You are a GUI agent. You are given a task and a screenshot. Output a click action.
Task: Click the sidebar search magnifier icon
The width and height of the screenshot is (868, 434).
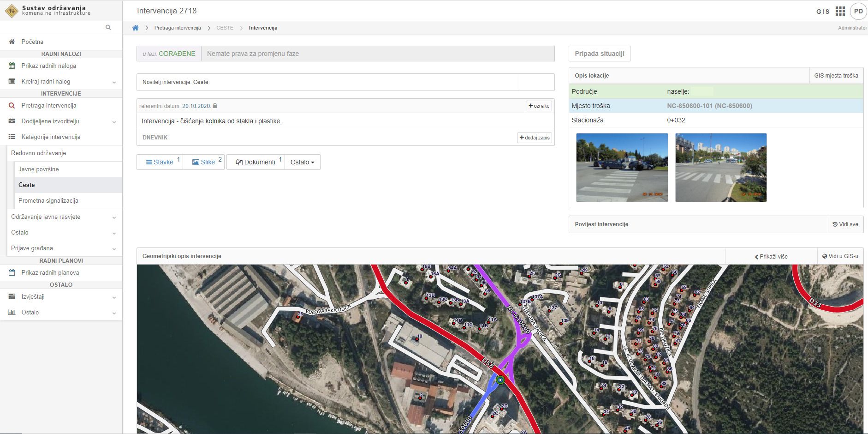coord(108,27)
